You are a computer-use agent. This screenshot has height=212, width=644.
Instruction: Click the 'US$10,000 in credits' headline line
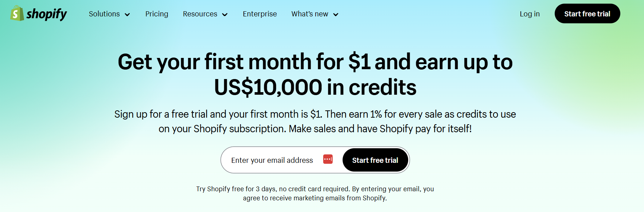[x=315, y=87]
